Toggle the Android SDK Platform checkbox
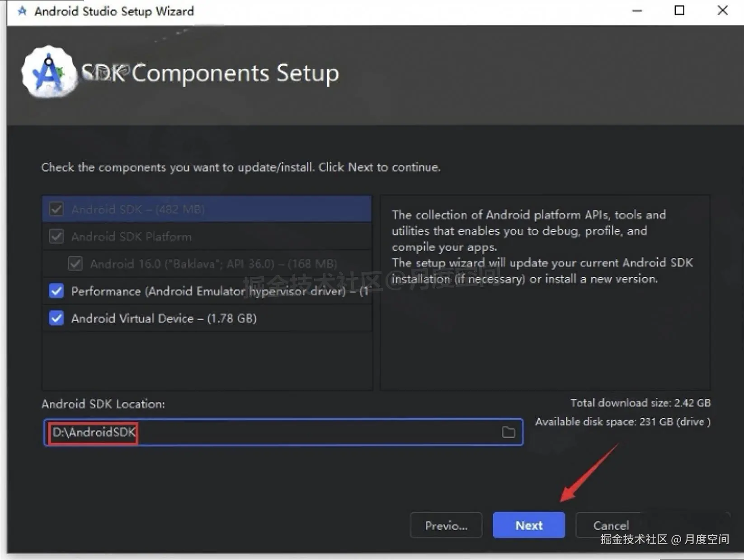This screenshot has height=560, width=744. 56,236
